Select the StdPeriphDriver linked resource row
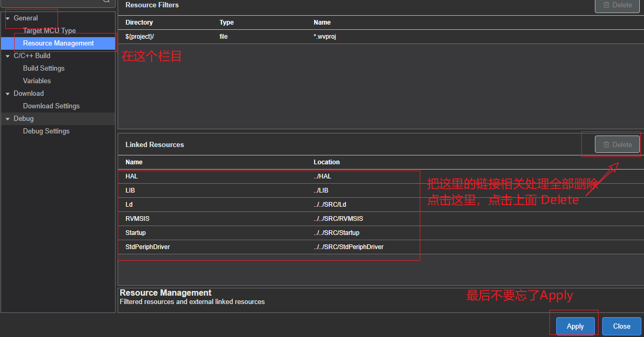The width and height of the screenshot is (644, 337). pos(381,247)
